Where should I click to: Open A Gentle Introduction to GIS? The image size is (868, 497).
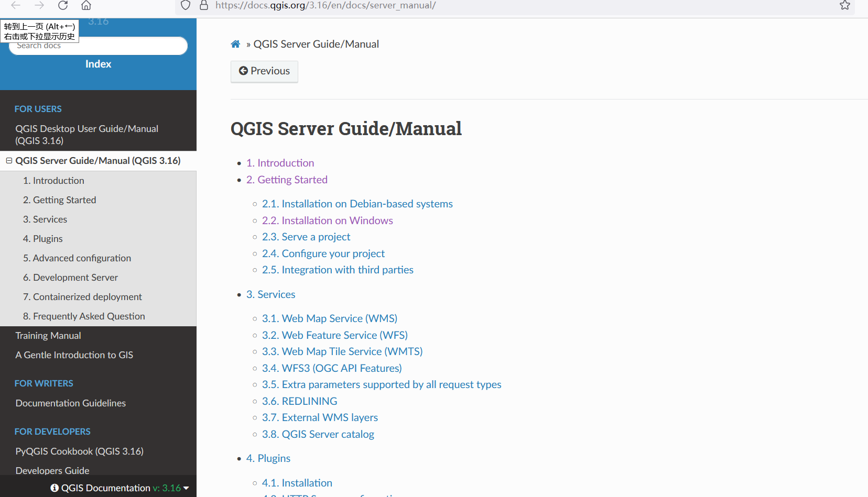coord(74,355)
